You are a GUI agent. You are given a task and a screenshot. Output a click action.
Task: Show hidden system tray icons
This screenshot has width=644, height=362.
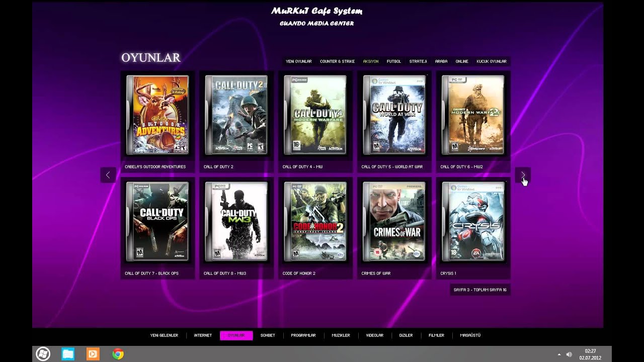point(559,354)
